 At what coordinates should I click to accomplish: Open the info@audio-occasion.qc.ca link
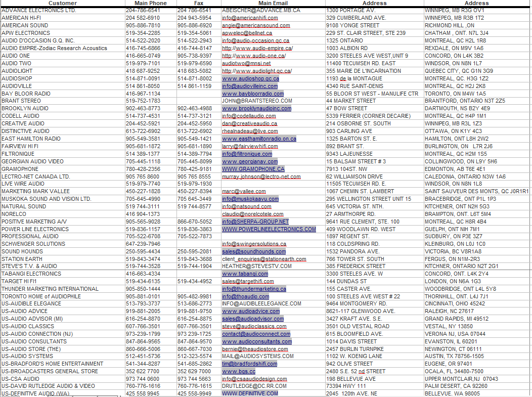[x=256, y=41]
